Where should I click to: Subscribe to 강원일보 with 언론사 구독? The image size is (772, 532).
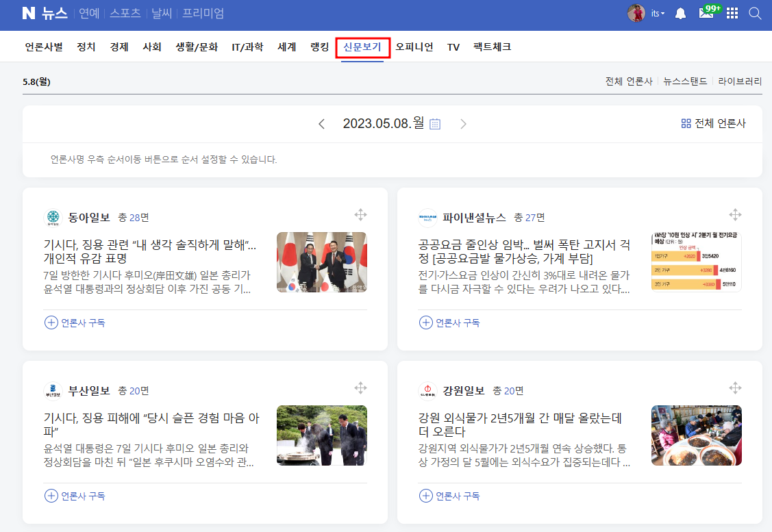click(x=449, y=496)
